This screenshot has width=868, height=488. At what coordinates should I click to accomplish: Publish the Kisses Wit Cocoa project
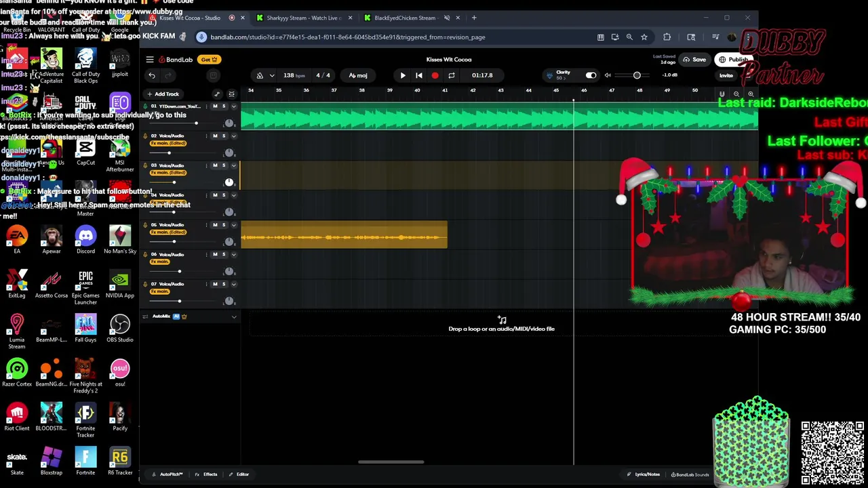[734, 60]
